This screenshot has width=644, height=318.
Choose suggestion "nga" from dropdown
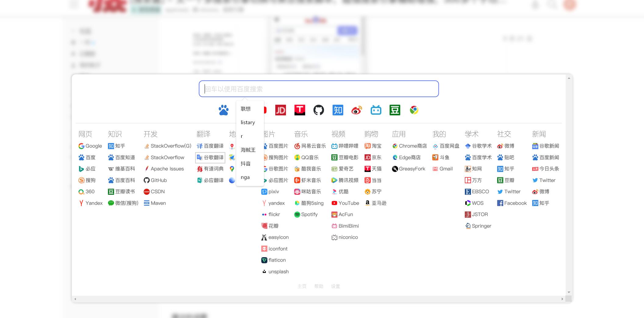245,177
